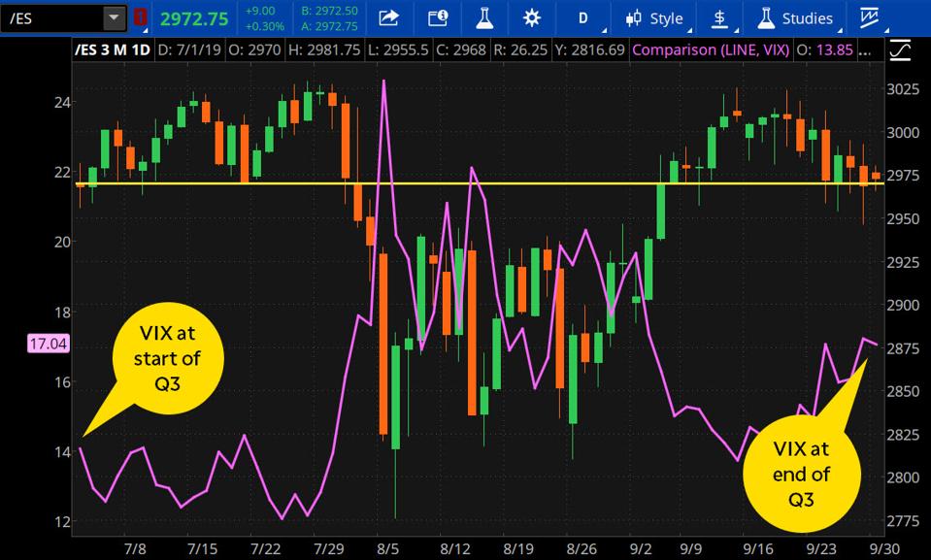Open the D timeframe dropdown
The image size is (931, 560).
click(584, 17)
